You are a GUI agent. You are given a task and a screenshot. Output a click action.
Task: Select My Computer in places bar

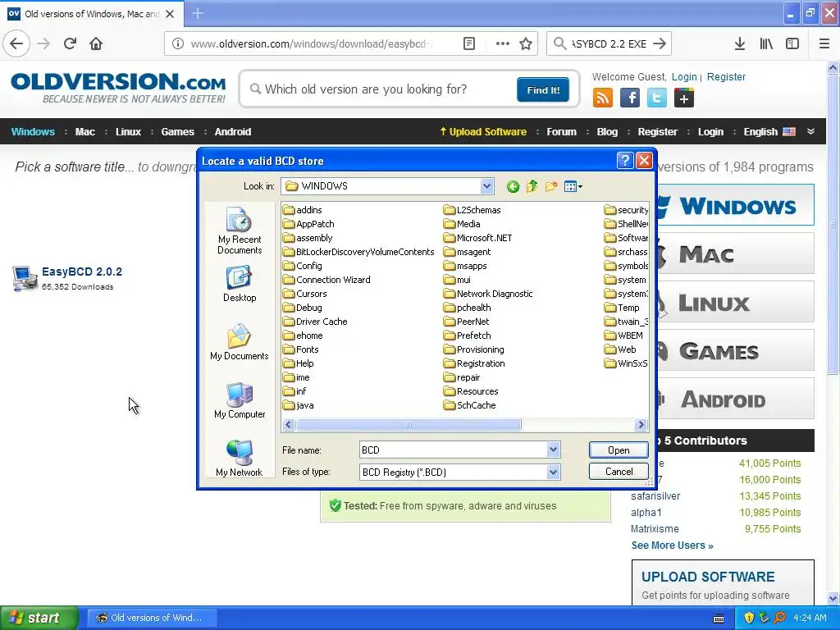click(240, 400)
